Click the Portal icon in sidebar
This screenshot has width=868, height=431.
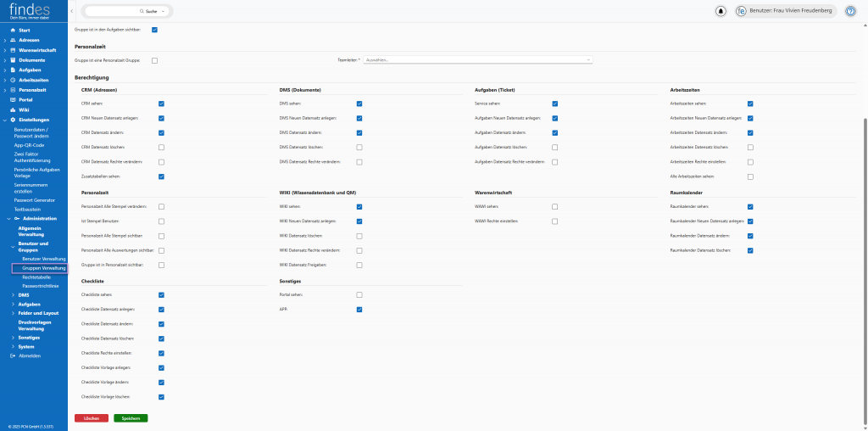[x=13, y=99]
